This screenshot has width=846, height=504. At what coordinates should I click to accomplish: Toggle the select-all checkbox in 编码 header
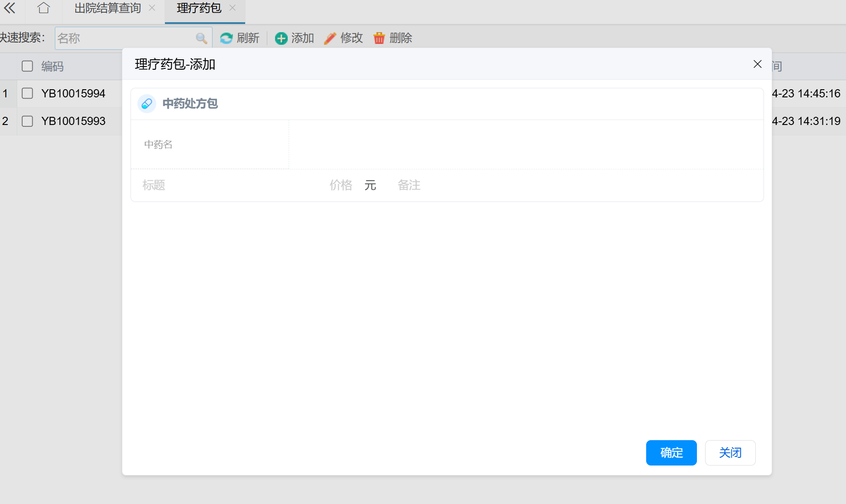click(x=28, y=66)
